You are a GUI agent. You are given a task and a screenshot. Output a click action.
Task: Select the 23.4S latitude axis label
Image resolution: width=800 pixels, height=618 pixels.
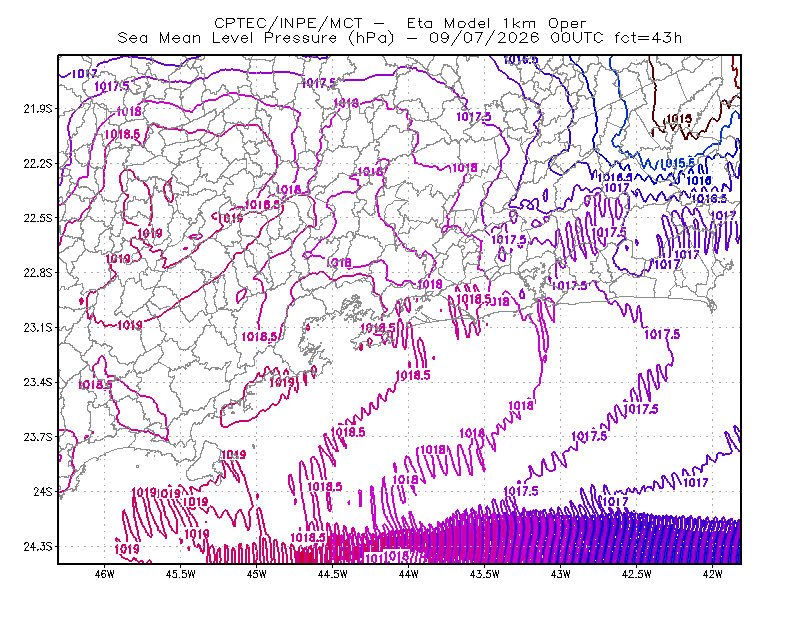click(x=38, y=382)
